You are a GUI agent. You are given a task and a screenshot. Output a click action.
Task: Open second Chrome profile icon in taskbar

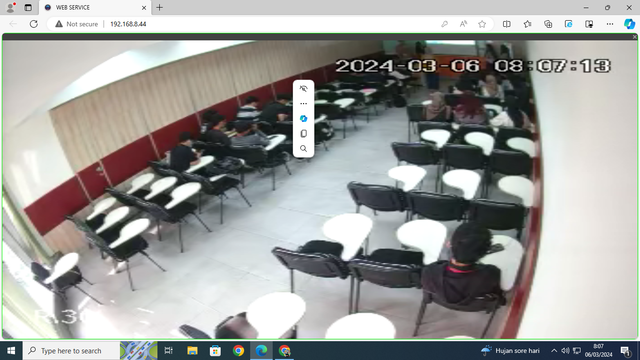(x=284, y=351)
